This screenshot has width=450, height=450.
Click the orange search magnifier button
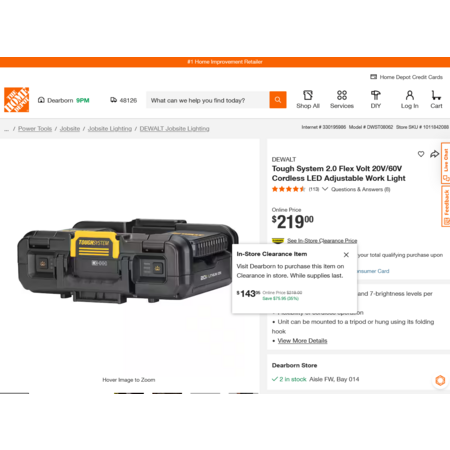click(x=278, y=100)
